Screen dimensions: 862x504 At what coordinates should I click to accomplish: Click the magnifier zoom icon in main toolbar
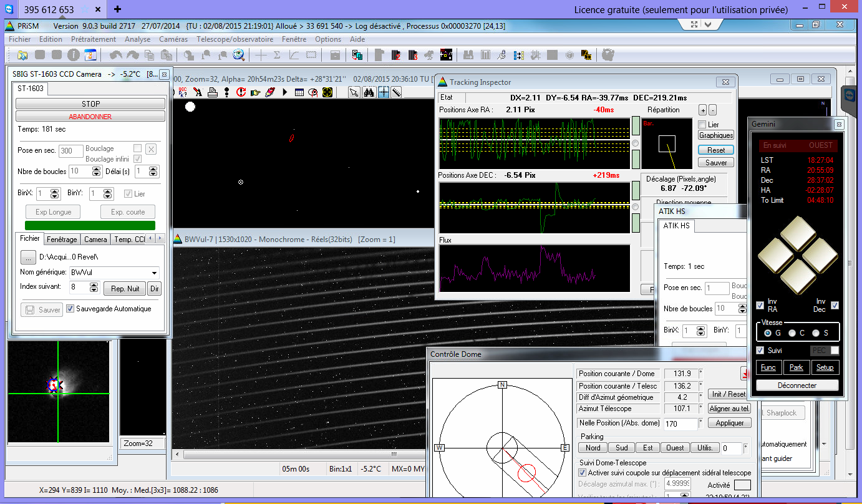click(238, 55)
